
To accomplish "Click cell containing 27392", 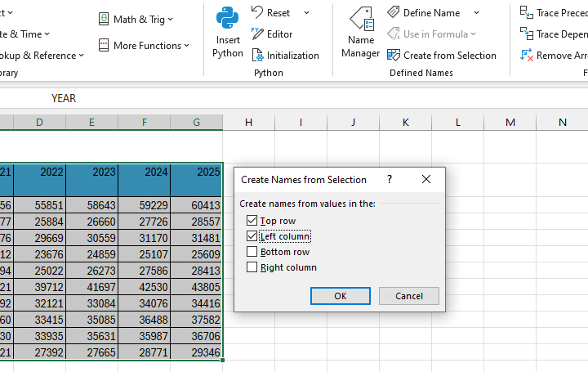I will (x=39, y=352).
